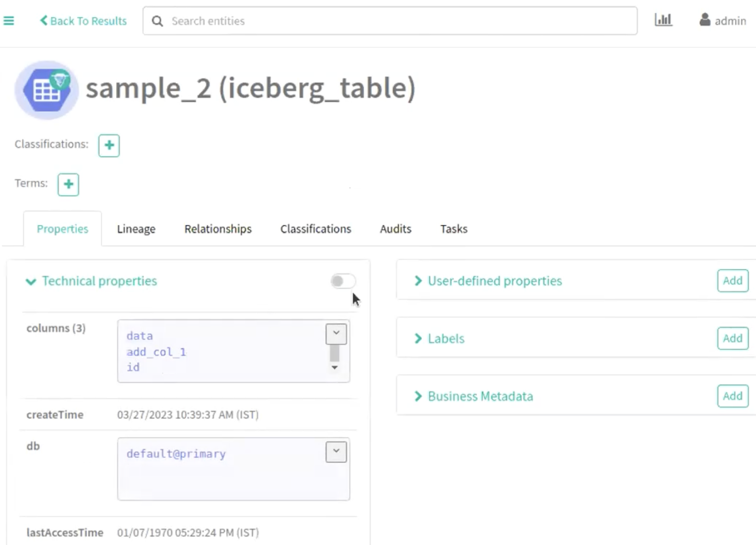756x545 pixels.
Task: Expand the User-defined properties section
Action: (418, 281)
